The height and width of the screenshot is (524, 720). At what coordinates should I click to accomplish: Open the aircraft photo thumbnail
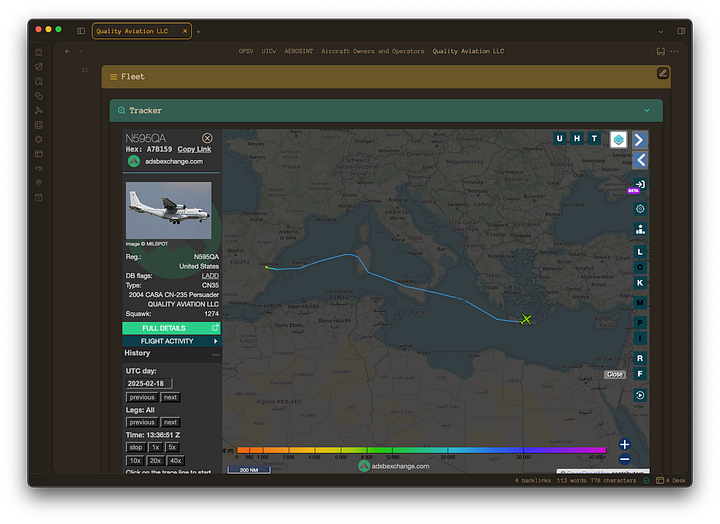pyautogui.click(x=169, y=210)
